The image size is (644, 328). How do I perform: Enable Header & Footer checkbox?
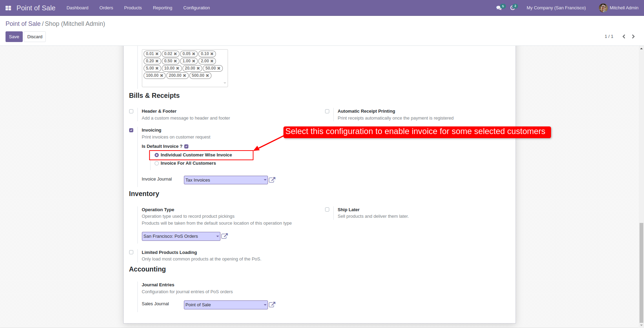coord(131,111)
